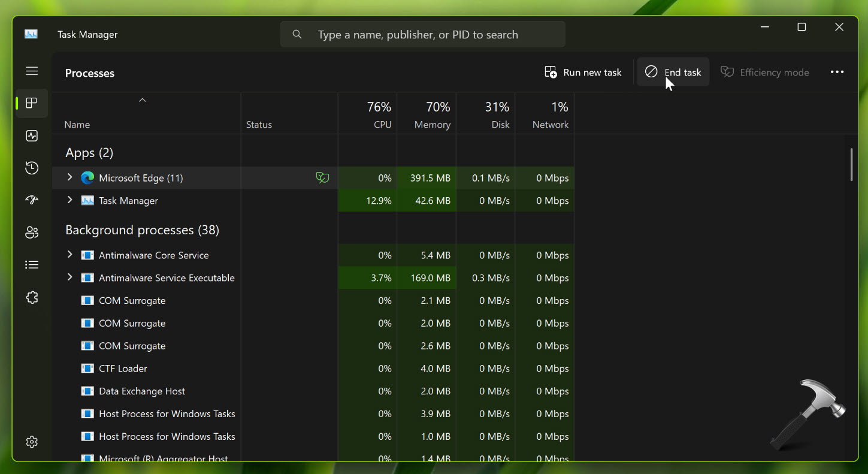Expand Antimalware Core Service entry
Viewport: 868px width, 474px height.
coord(69,255)
